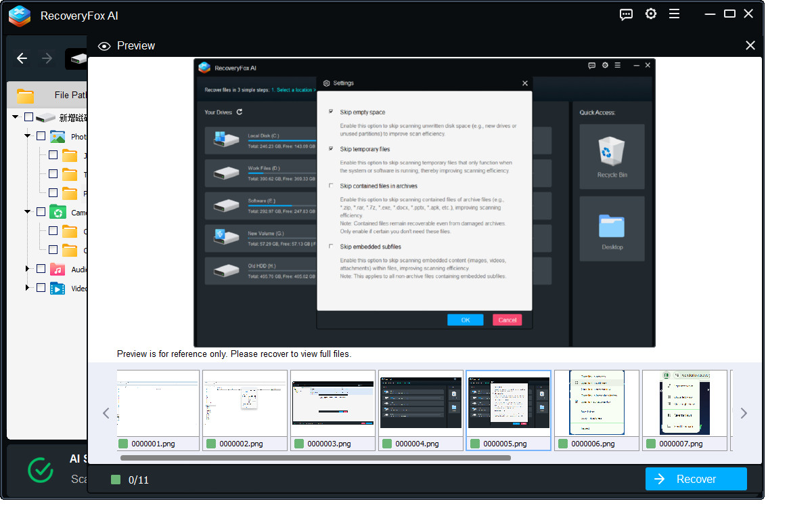Image resolution: width=812 pixels, height=508 pixels.
Task: Click the 0/11 selection counter
Action: pos(139,480)
